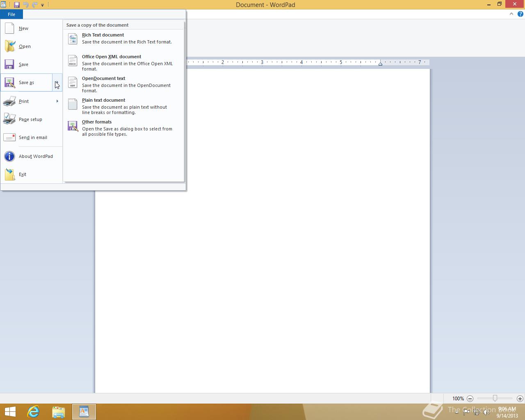Click the Windows Start button

coord(10,412)
